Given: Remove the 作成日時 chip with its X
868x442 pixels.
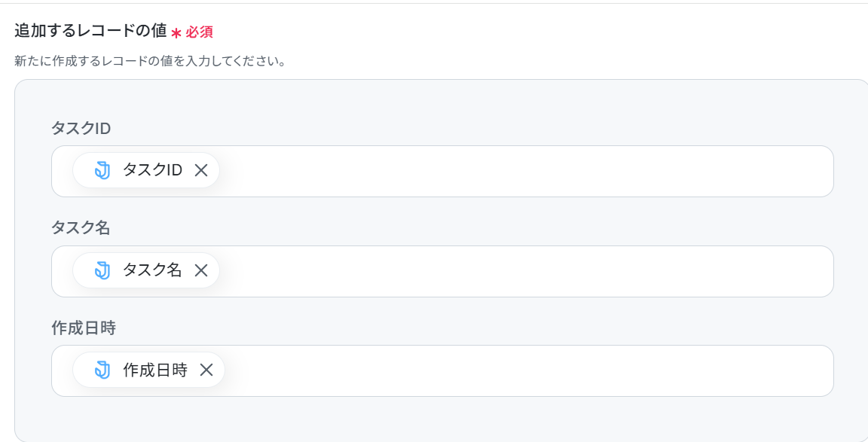Looking at the screenshot, I should (206, 370).
